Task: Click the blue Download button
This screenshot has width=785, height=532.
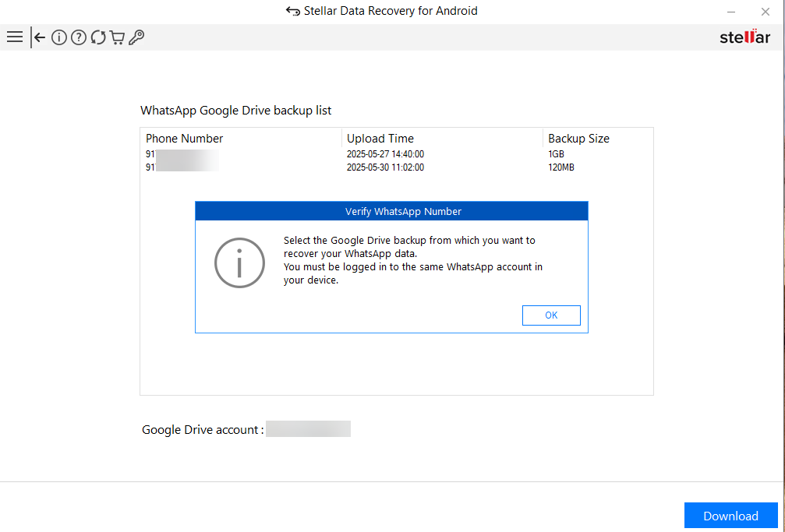Action: (x=730, y=516)
